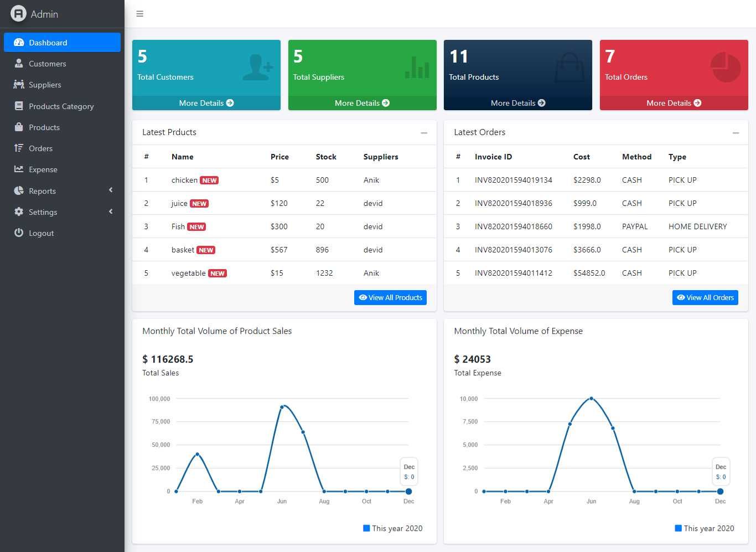Expand the Reports submenu
This screenshot has width=756, height=552.
pos(111,190)
